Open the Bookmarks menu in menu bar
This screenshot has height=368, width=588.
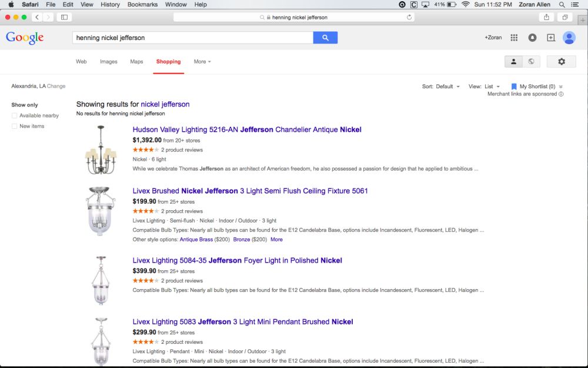[142, 5]
